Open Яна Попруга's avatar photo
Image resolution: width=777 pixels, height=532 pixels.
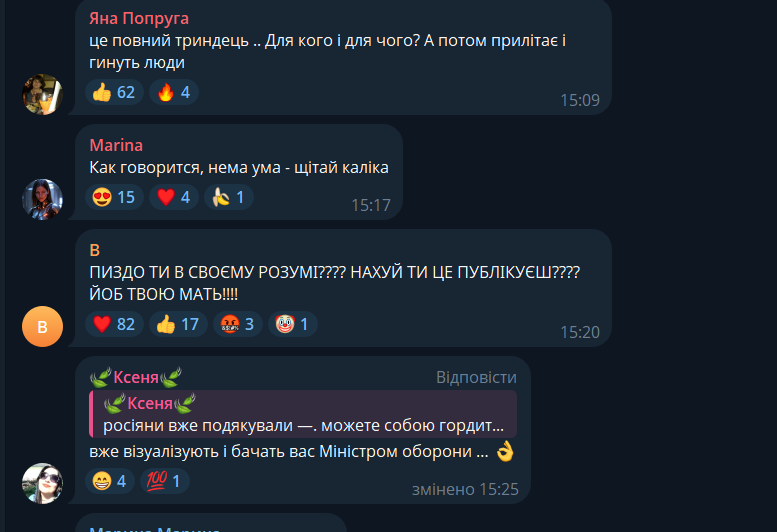coord(43,95)
